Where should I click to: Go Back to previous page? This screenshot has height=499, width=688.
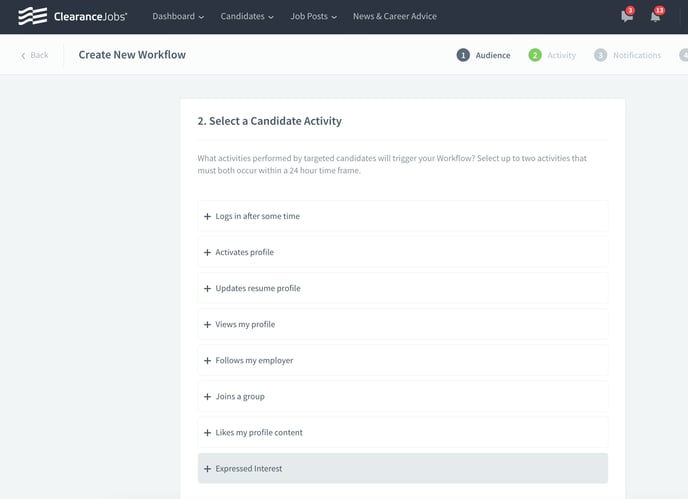(x=35, y=55)
